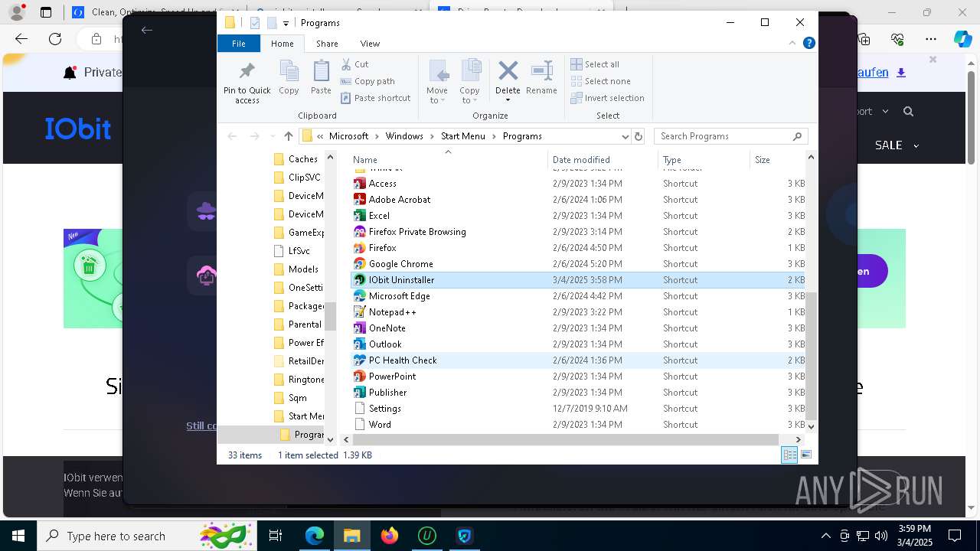Select the Microsoft Edge shortcut
Viewport: 980px width, 551px height.
pos(578,296)
